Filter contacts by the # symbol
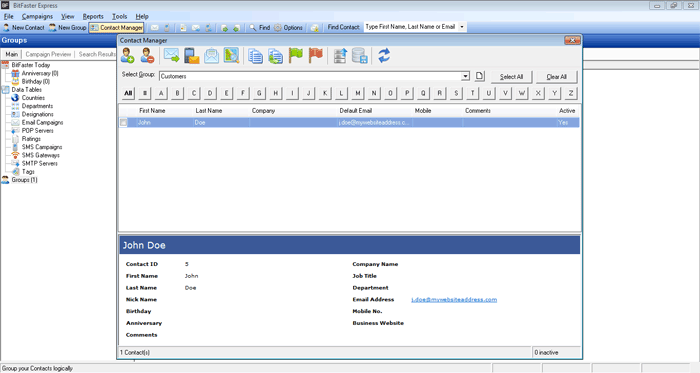Image resolution: width=700 pixels, height=373 pixels. click(145, 93)
